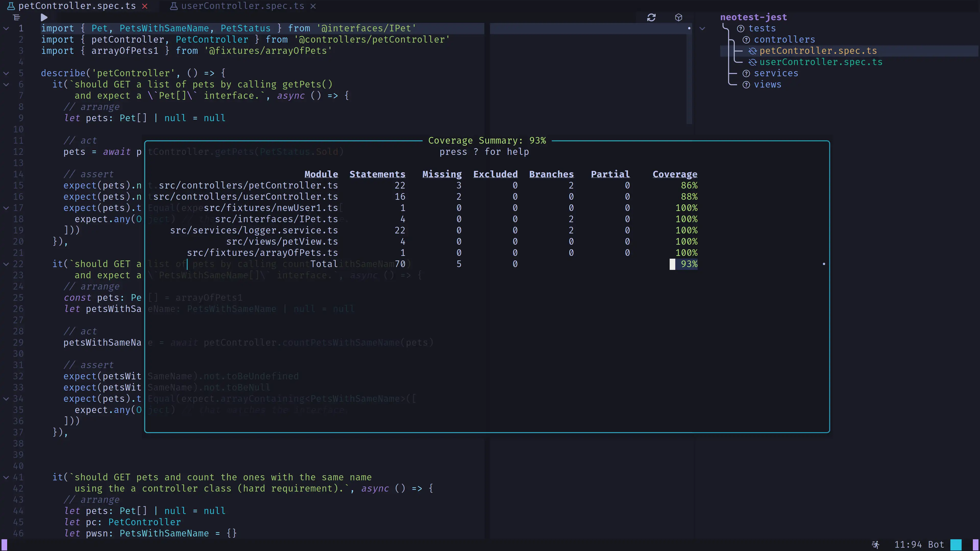Select the neotest-jest adapter heading
Viewport: 980px width, 551px height.
(x=754, y=17)
